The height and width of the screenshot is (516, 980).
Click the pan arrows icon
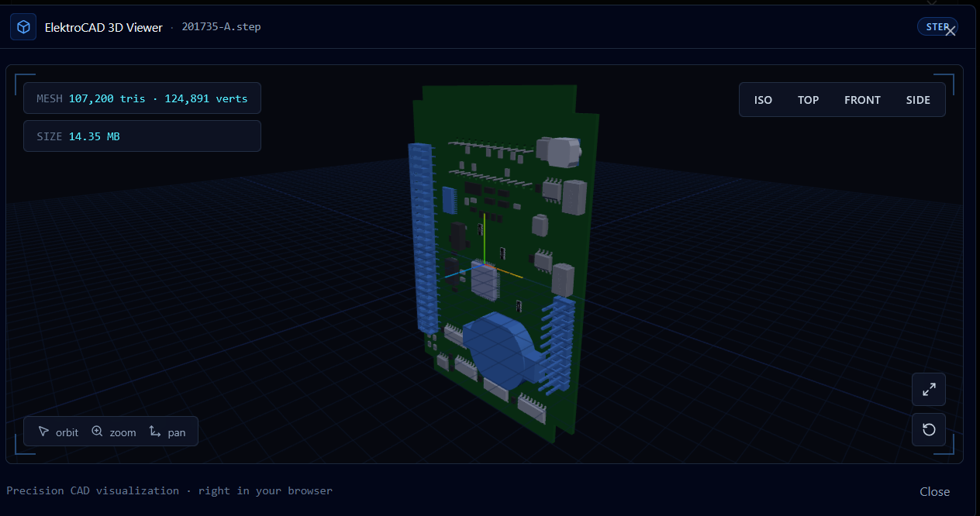(x=155, y=432)
